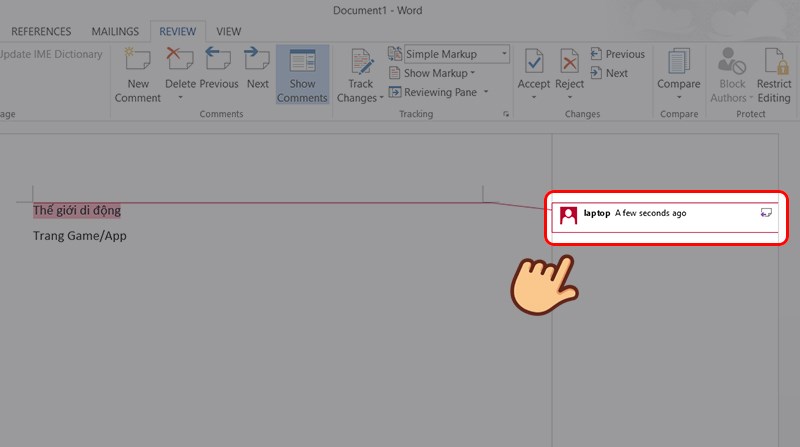Click the New Comment icon
800x447 pixels.
(x=138, y=60)
